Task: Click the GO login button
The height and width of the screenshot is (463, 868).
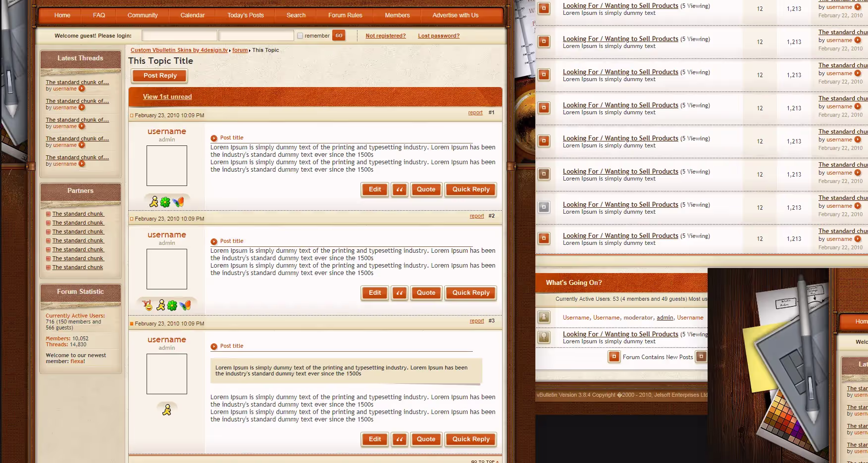Action: 339,36
